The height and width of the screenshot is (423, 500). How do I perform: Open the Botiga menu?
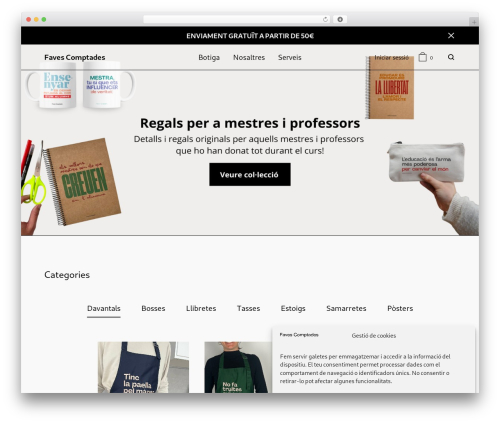209,57
